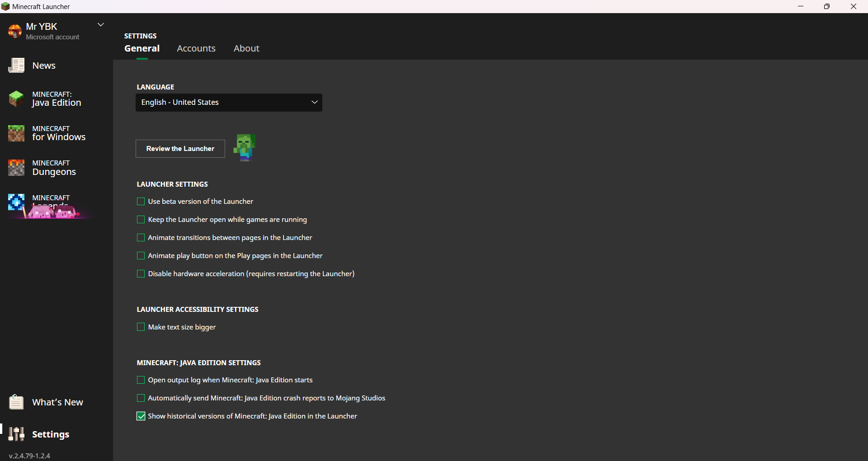Click the zombie mascot beside Review button

[245, 147]
